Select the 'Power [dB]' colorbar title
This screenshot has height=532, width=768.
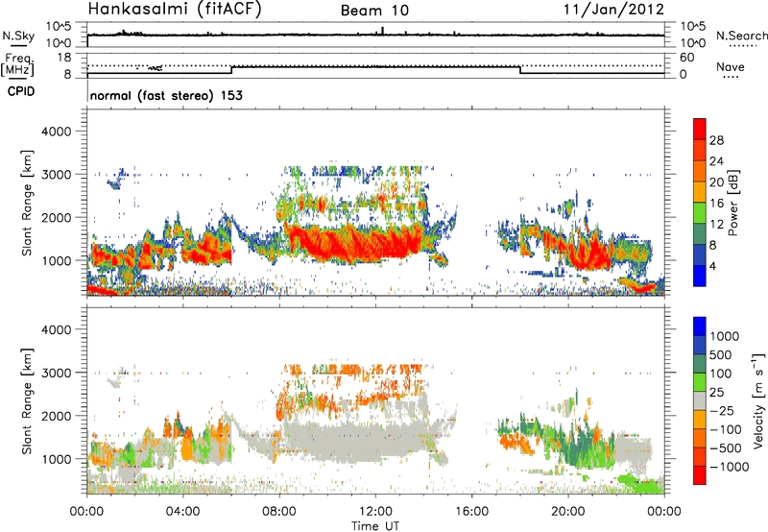(x=732, y=203)
